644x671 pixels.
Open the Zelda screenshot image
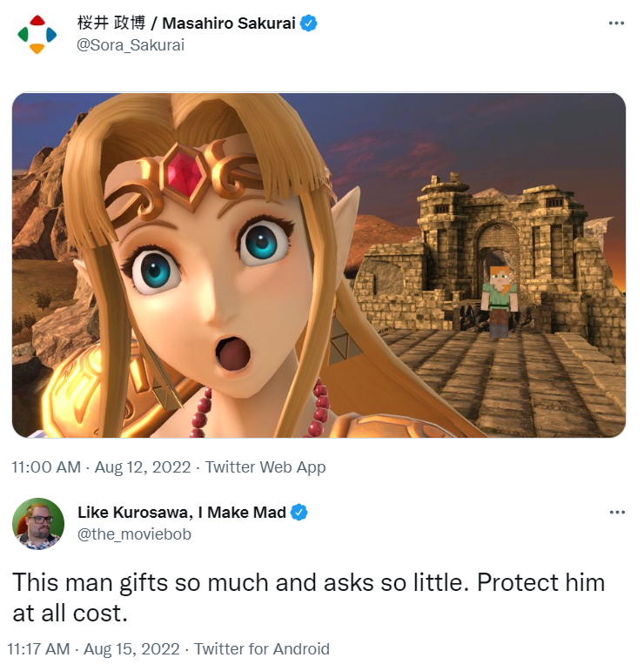click(319, 265)
